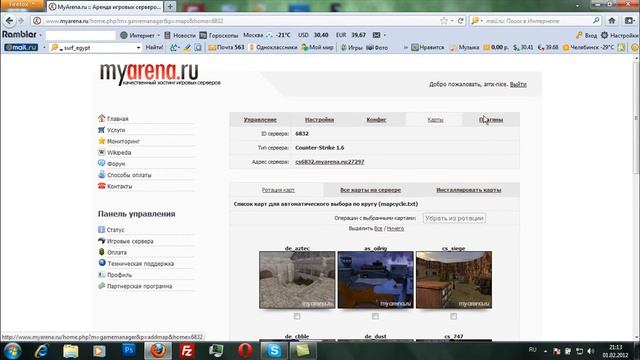This screenshot has width=640, height=360.
Task: Bookmark the page with the star icon
Action: click(x=444, y=21)
